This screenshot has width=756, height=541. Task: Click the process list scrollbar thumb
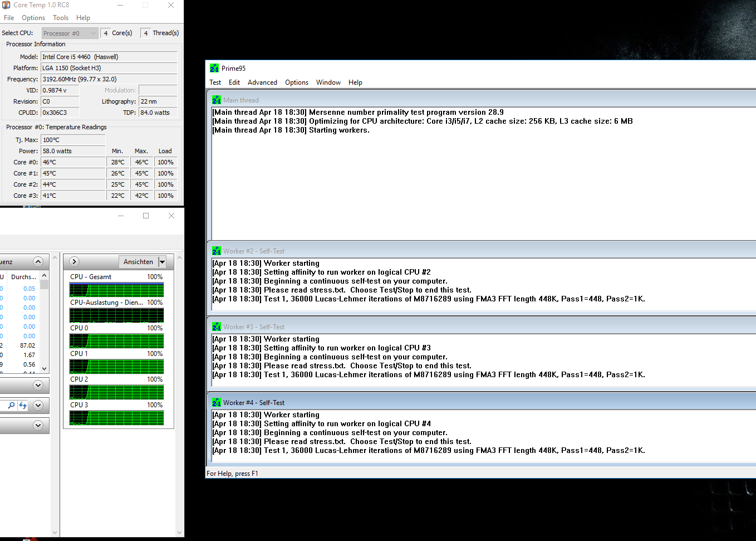45,284
